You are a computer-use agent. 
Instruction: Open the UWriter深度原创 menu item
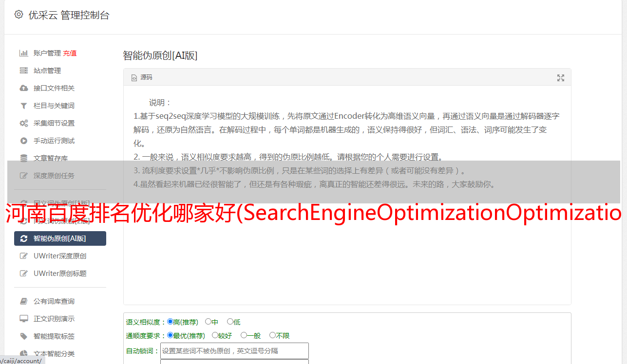(60, 256)
